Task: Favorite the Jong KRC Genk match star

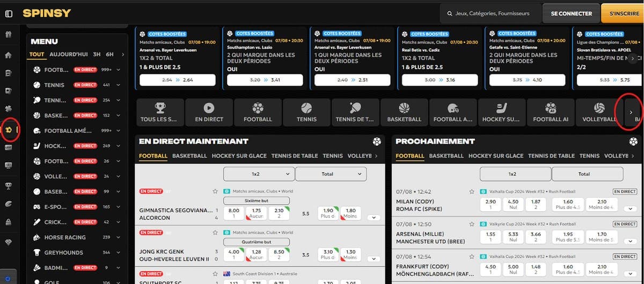Action: tap(215, 233)
